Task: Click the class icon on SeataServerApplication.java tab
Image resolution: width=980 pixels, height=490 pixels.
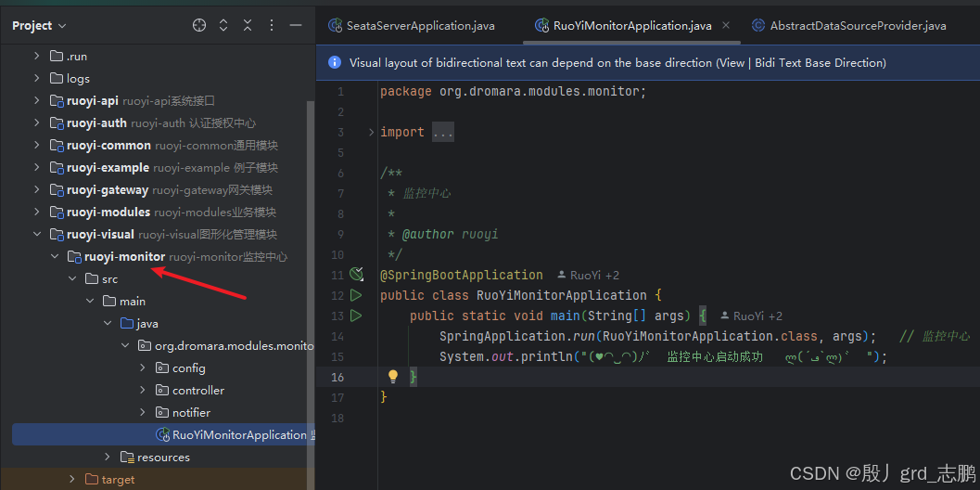Action: 337,26
